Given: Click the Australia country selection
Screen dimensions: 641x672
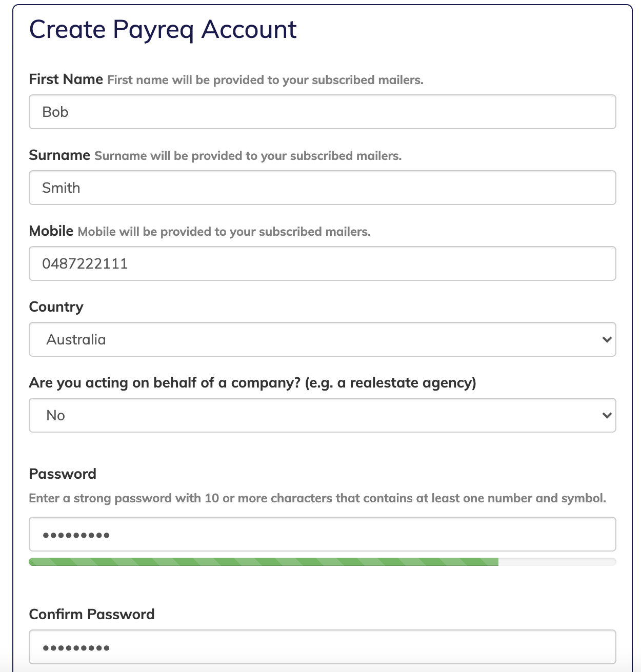Looking at the screenshot, I should 76,339.
